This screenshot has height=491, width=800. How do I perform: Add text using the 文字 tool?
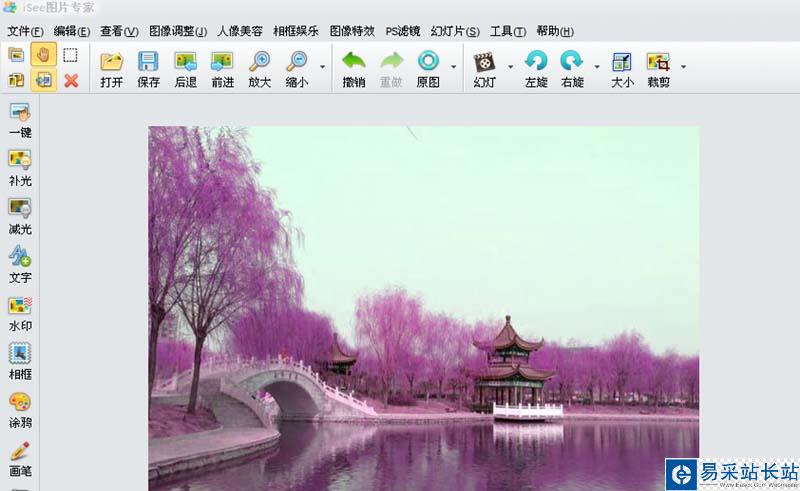coord(20,264)
